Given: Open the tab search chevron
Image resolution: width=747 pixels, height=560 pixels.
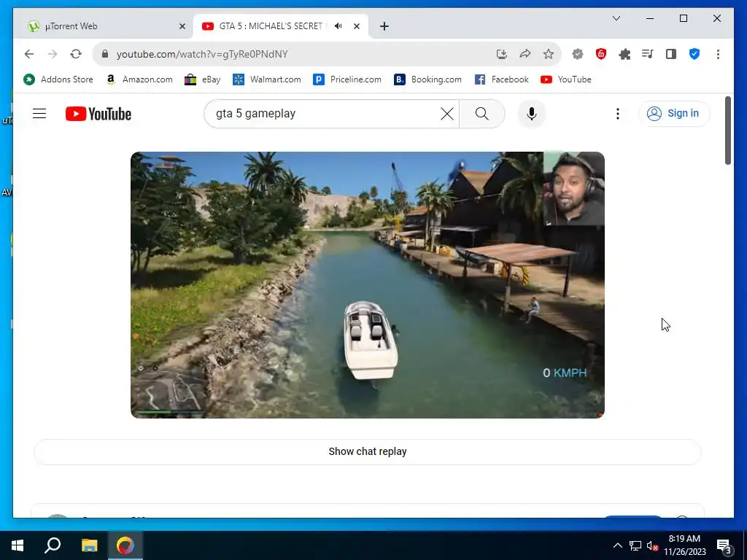Looking at the screenshot, I should 616,18.
